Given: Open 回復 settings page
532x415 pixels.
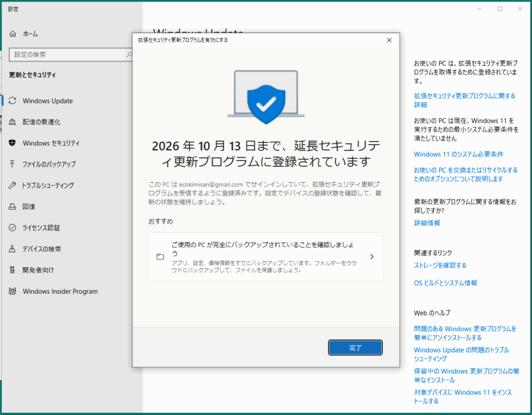Looking at the screenshot, I should click(29, 206).
